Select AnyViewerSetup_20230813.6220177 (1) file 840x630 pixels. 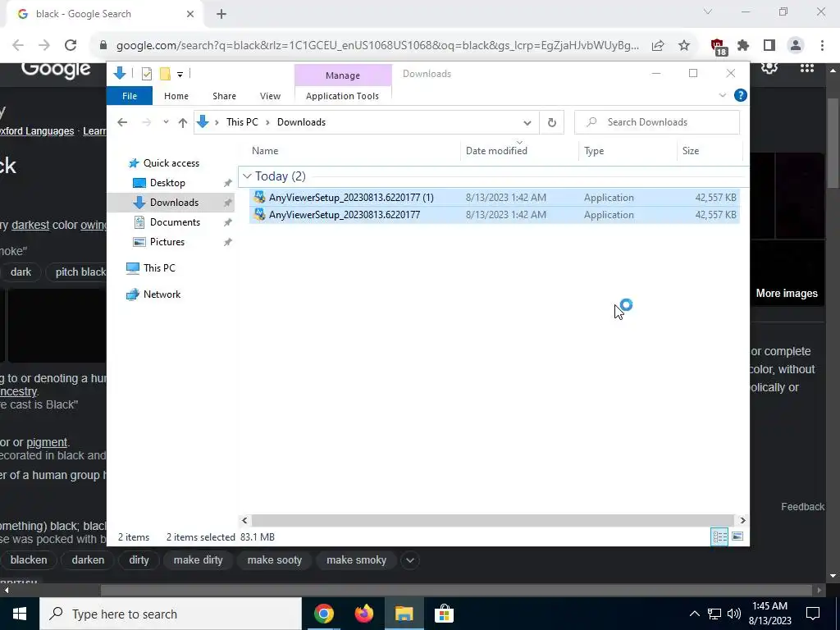pos(495,198)
